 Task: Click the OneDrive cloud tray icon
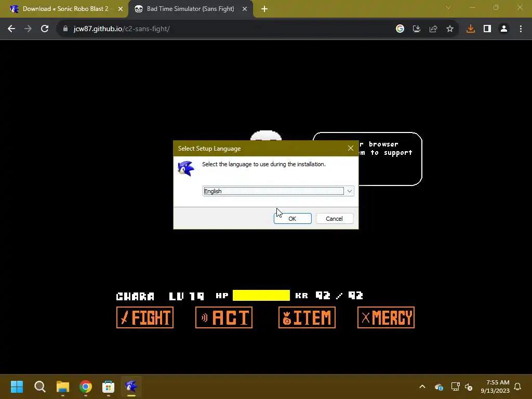click(438, 387)
